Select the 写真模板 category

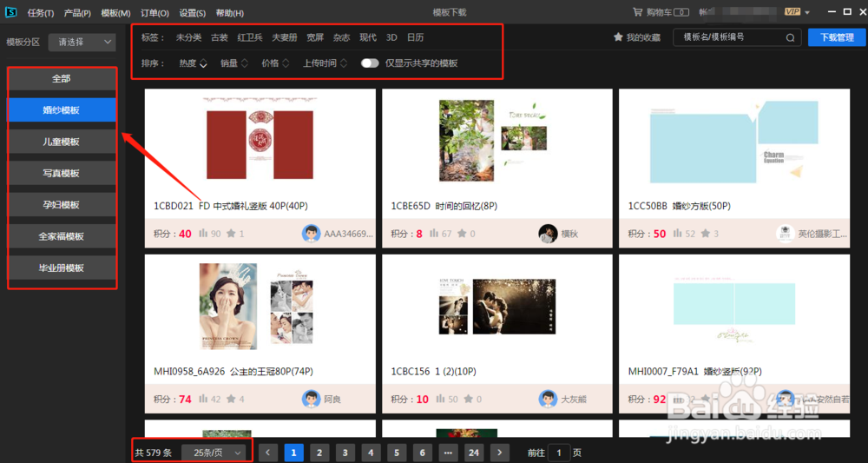62,173
